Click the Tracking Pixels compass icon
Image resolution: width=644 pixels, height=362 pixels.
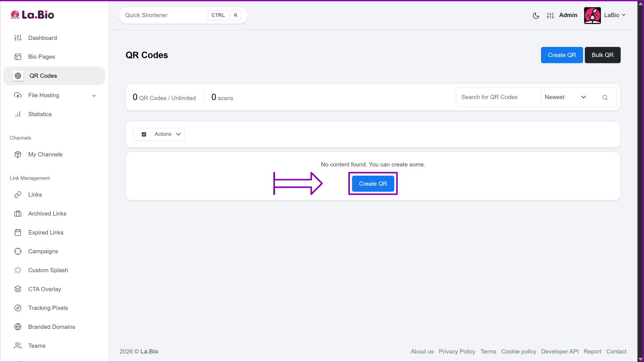[x=18, y=308]
